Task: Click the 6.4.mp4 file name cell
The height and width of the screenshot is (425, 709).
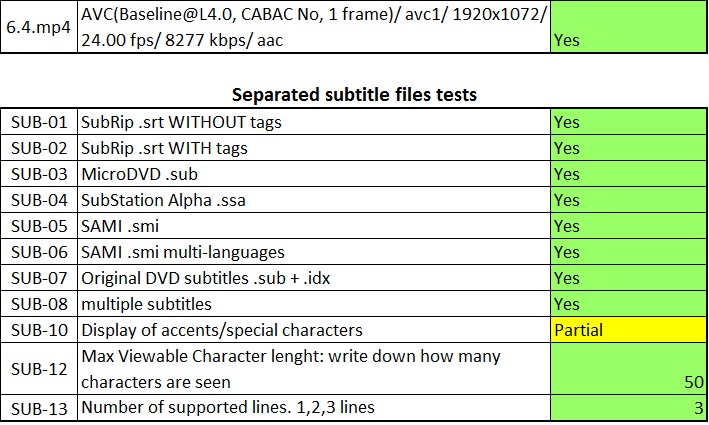Action: point(39,27)
